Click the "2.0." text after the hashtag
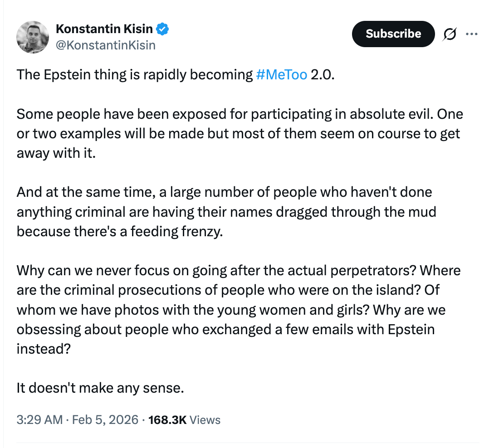The width and height of the screenshot is (489, 448). (323, 74)
